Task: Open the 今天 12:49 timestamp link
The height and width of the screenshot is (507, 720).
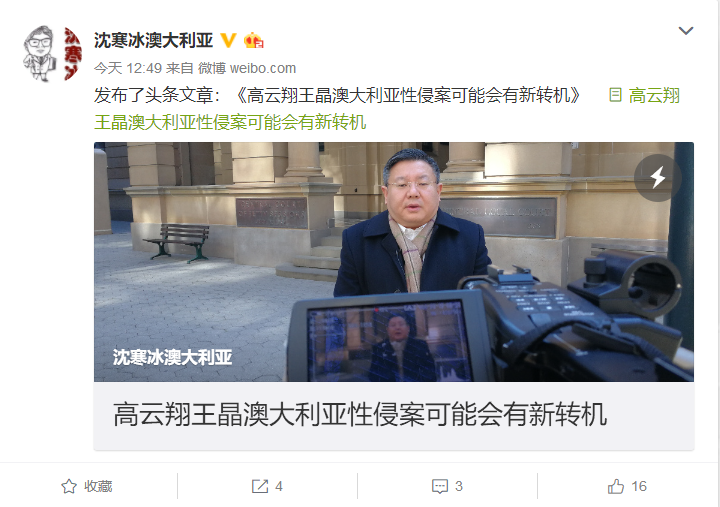Action: [x=128, y=68]
